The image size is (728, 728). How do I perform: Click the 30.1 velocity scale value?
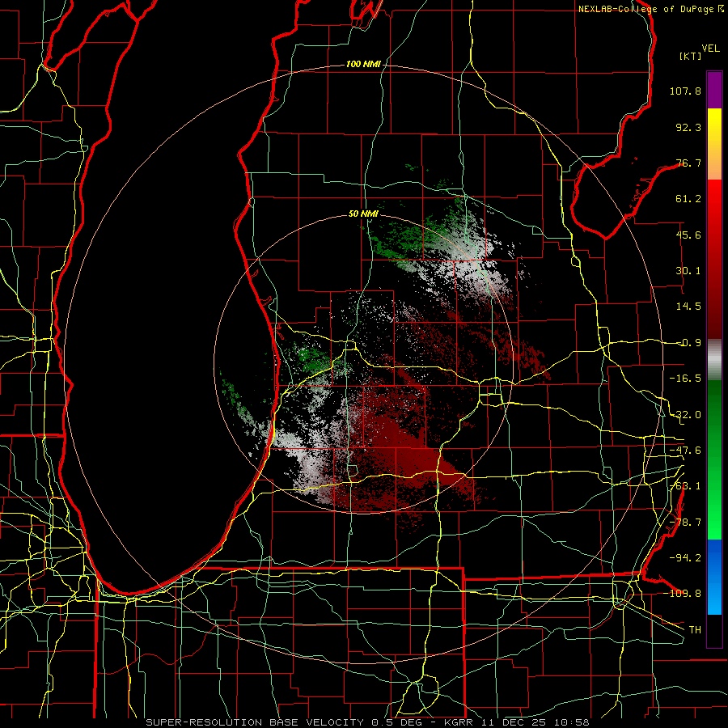pyautogui.click(x=688, y=271)
